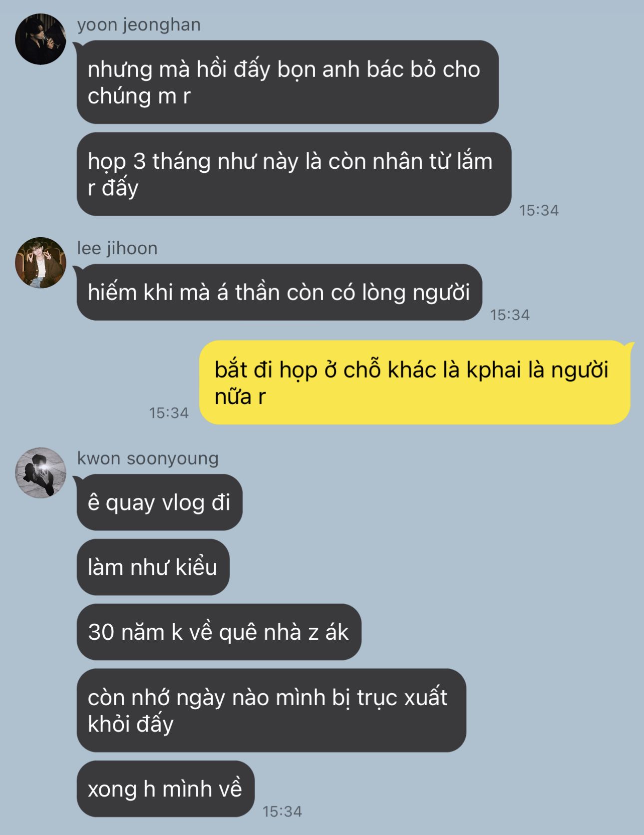Tap the timestamp after yoon jeonghan's messages

(x=539, y=211)
